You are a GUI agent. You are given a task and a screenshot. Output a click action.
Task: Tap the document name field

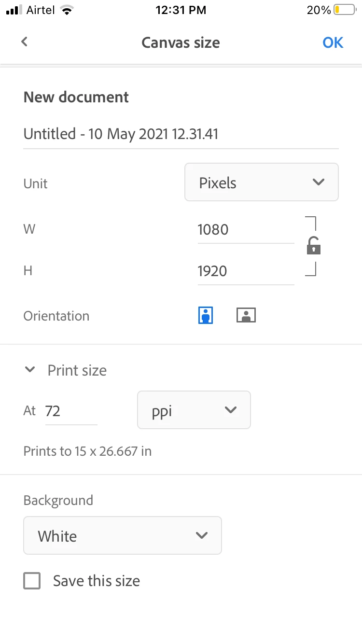point(181,134)
